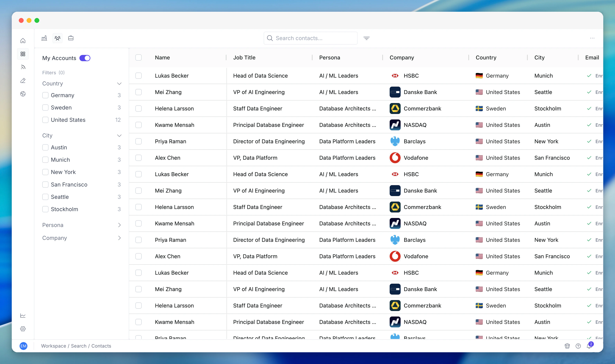
Task: Focus the Search contacts field
Action: pyautogui.click(x=310, y=38)
